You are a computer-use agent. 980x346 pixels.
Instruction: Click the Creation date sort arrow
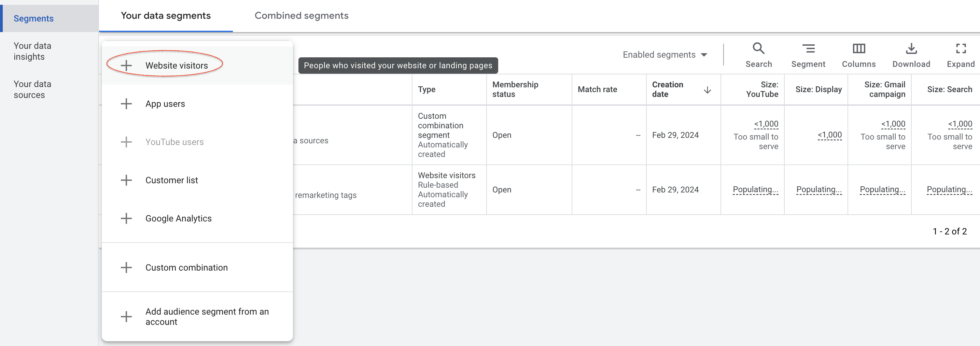coord(707,90)
